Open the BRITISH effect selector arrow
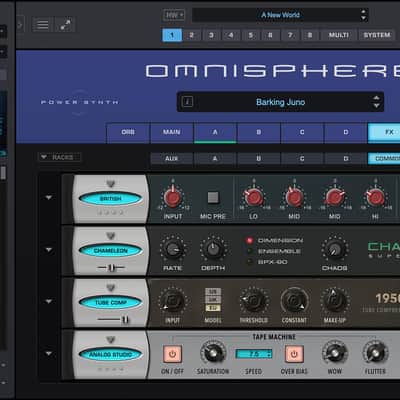 pyautogui.click(x=111, y=184)
